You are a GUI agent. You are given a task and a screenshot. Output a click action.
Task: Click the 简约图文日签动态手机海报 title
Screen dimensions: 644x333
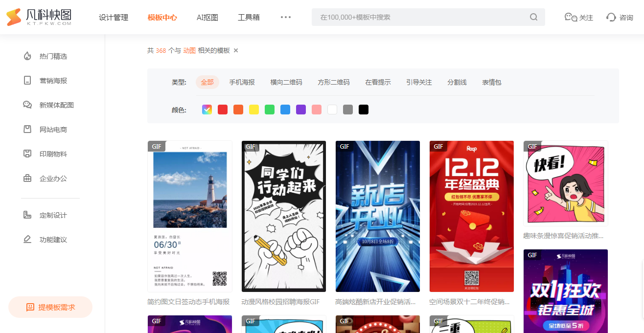click(188, 302)
